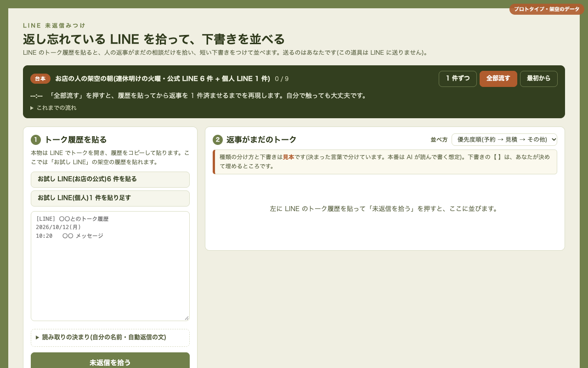Click the LINE 未返信みつけ title label
The height and width of the screenshot is (368, 588).
click(x=54, y=26)
